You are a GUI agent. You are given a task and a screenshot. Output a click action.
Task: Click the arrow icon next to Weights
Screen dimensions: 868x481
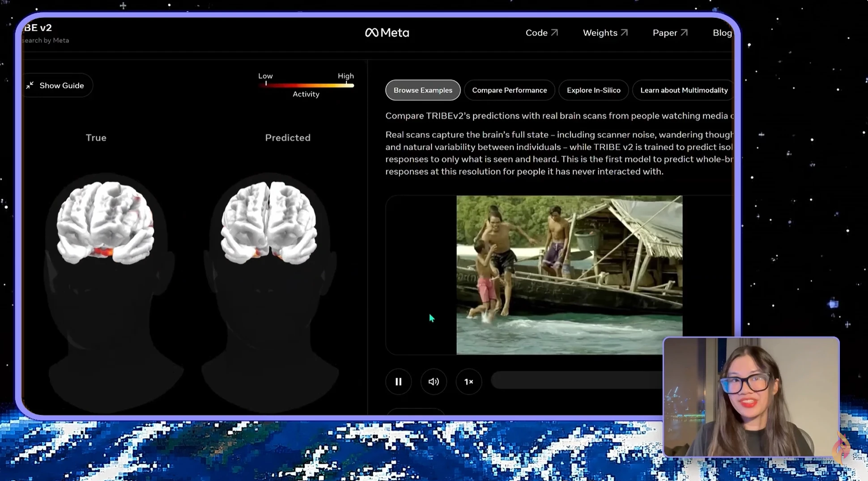(x=624, y=33)
